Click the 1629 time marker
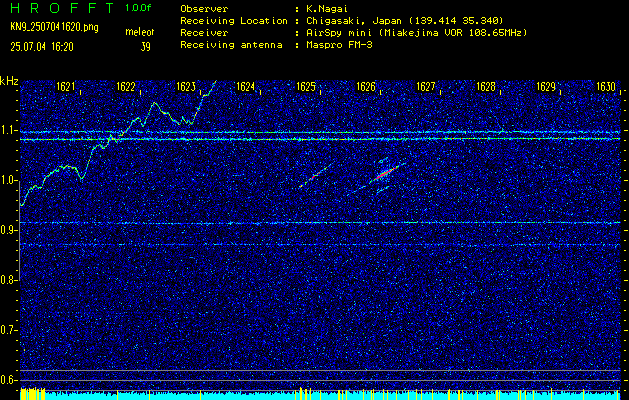The height and width of the screenshot is (400, 629). [x=546, y=86]
